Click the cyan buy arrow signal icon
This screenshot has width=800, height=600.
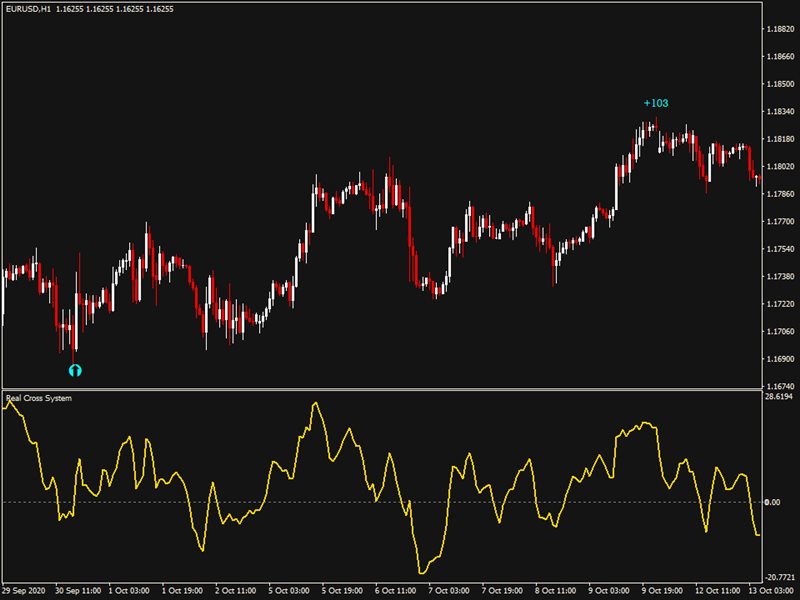coord(74,370)
